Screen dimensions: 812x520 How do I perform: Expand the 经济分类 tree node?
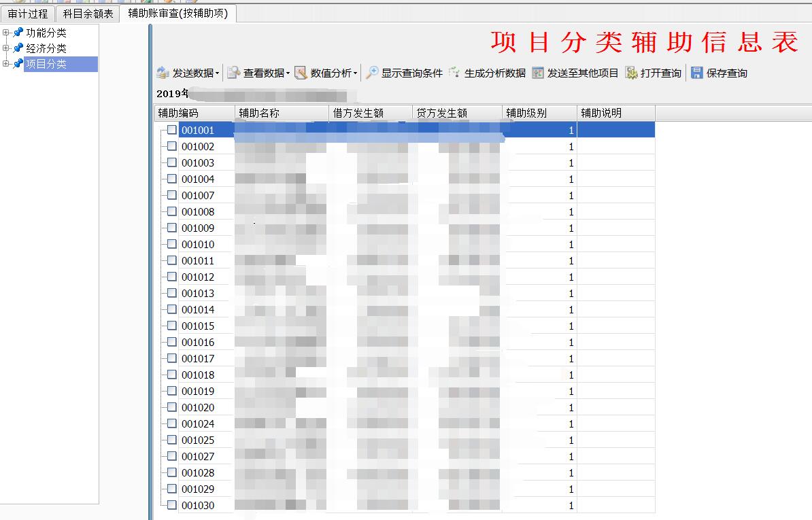click(6, 48)
